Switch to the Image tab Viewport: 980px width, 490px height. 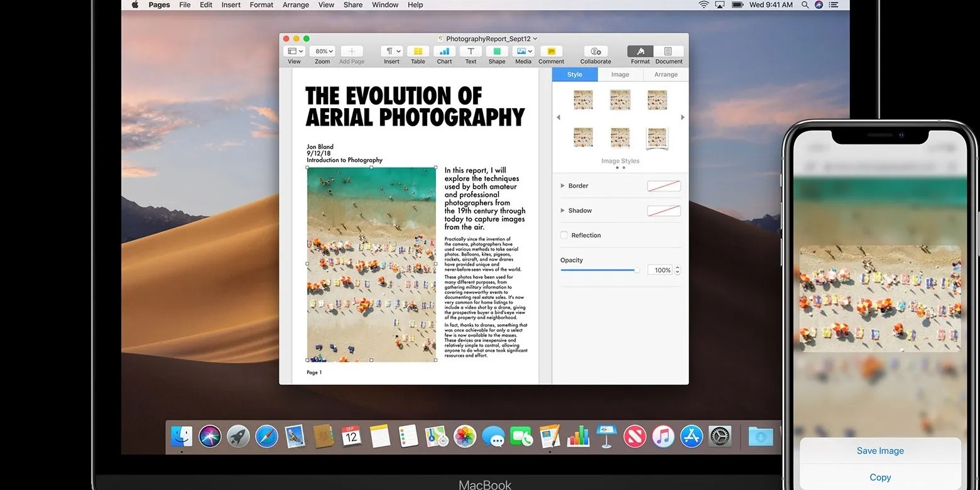point(619,74)
